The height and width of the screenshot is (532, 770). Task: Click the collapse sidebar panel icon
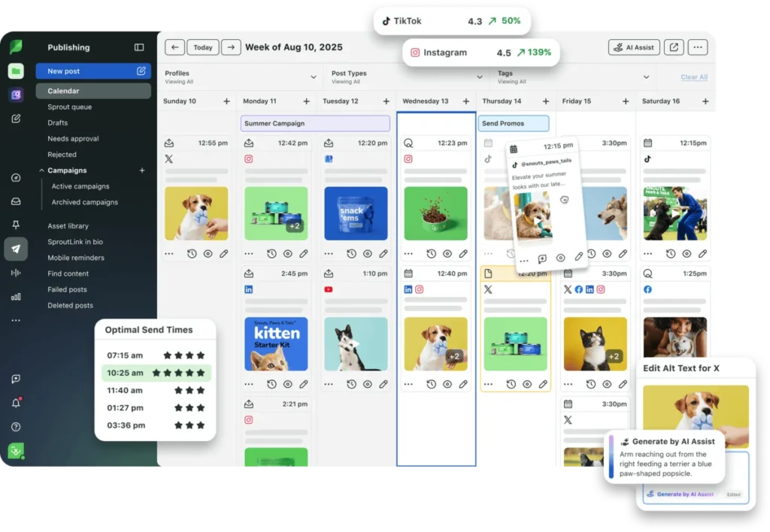tap(139, 47)
